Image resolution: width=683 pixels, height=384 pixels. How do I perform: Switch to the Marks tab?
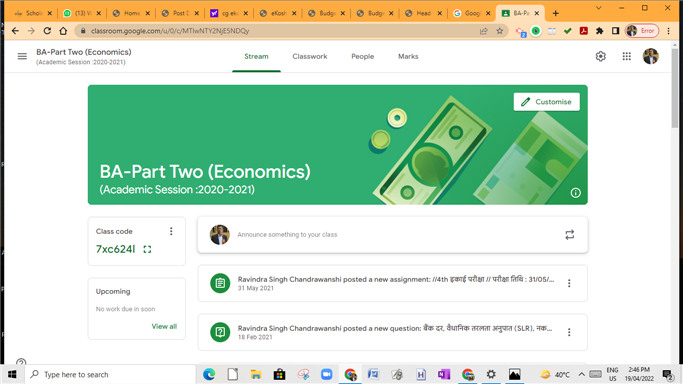pyautogui.click(x=408, y=57)
